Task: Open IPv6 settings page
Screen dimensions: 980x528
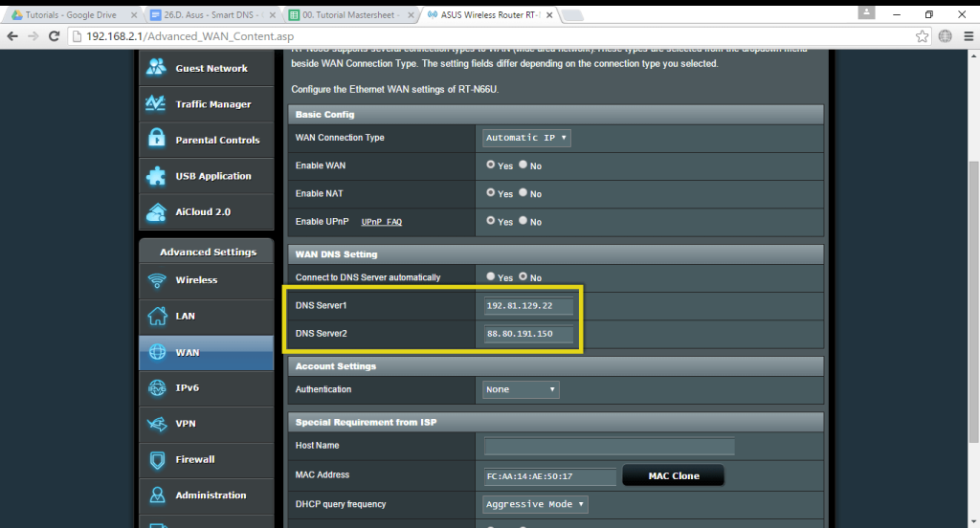Action: point(207,388)
